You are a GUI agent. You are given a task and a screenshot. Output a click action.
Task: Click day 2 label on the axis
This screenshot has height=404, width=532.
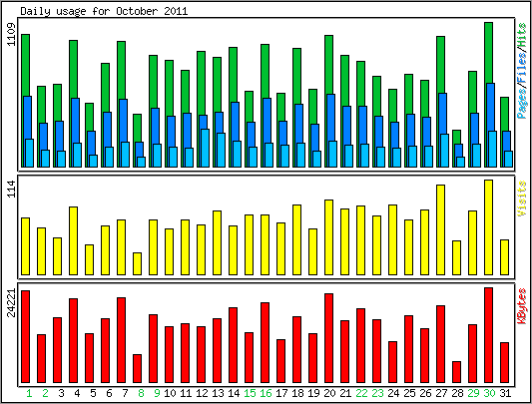click(45, 393)
